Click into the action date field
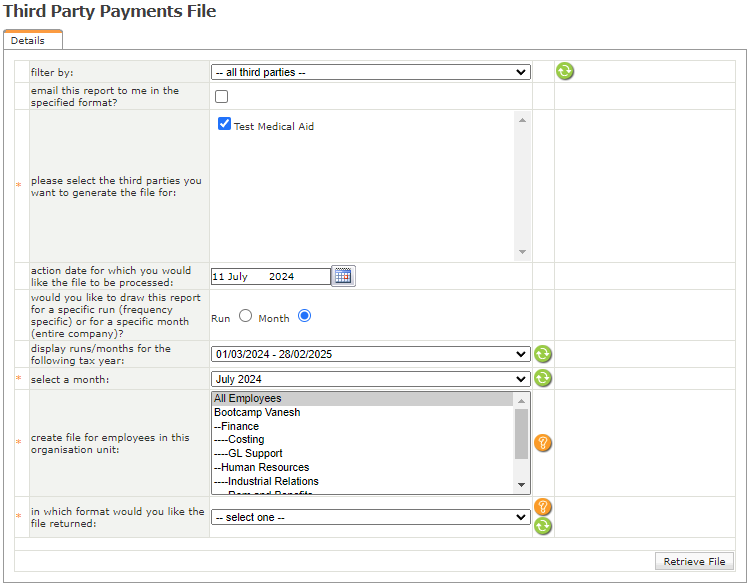The image size is (749, 585). 270,277
